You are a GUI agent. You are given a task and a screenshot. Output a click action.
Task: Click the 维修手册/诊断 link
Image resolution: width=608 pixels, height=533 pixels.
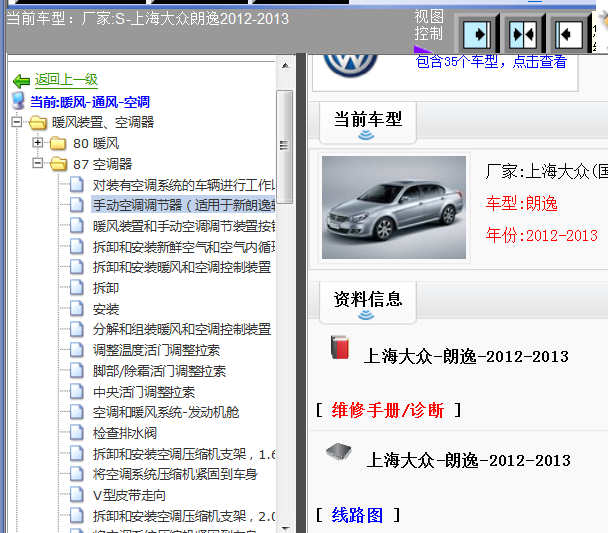[x=387, y=410]
